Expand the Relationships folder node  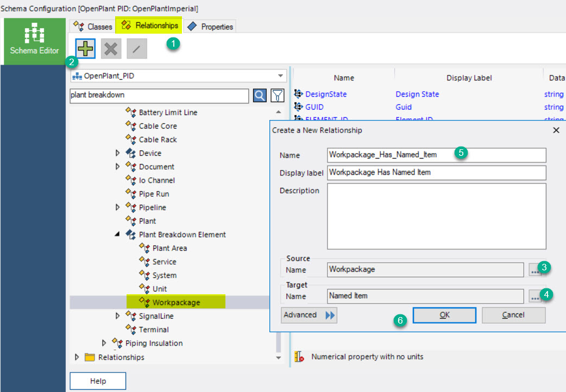pos(77,357)
